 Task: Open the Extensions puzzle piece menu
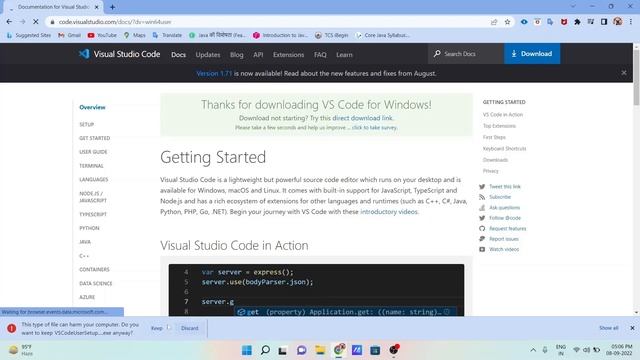pos(577,22)
